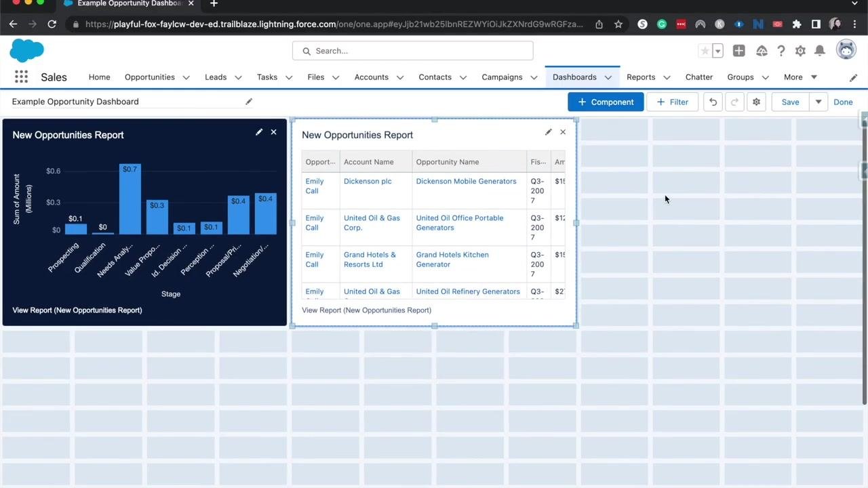Expand the Leads tab dropdown
The height and width of the screenshot is (488, 868).
click(238, 77)
